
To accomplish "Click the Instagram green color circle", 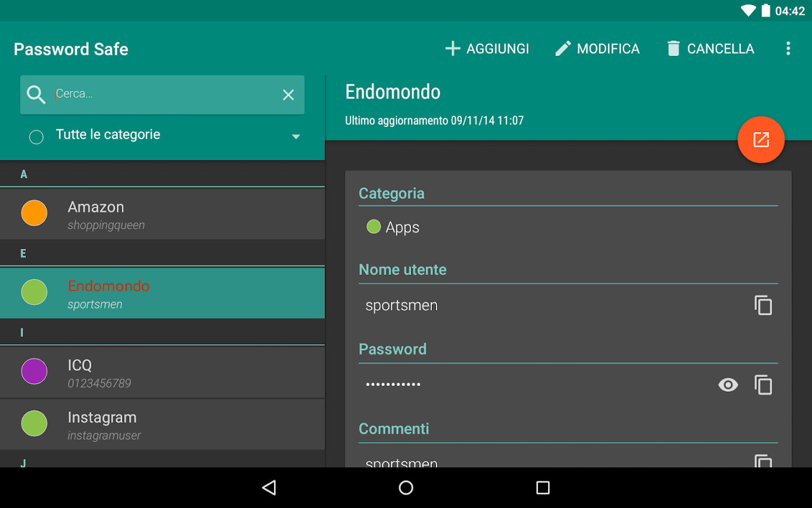I will click(34, 423).
